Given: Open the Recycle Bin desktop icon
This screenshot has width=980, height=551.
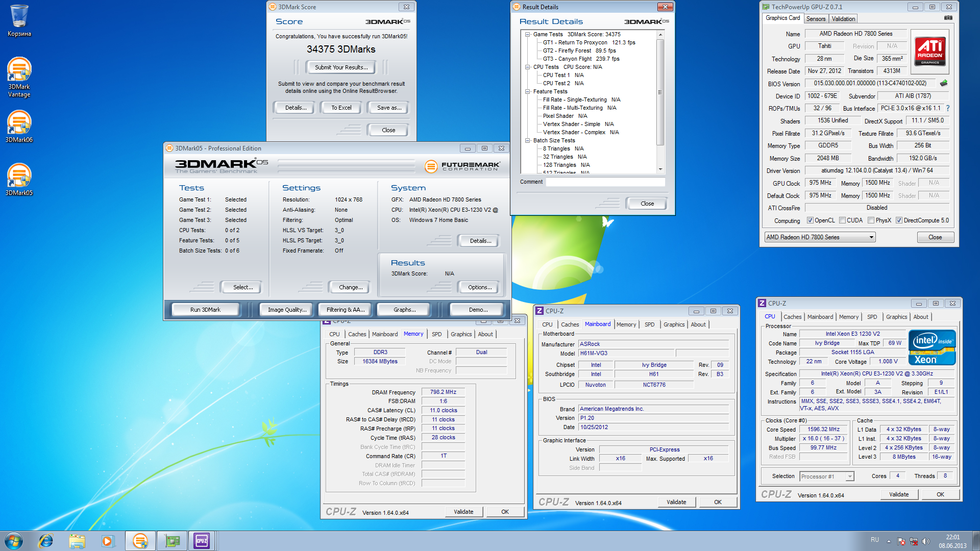Looking at the screenshot, I should pyautogui.click(x=19, y=21).
